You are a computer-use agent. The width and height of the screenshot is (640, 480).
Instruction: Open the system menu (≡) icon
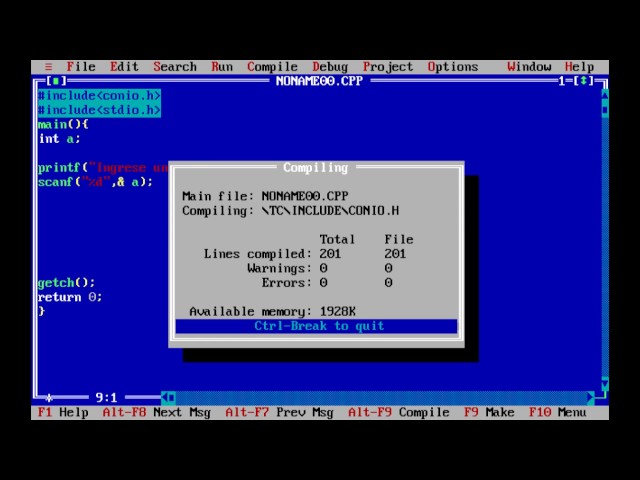coord(49,67)
